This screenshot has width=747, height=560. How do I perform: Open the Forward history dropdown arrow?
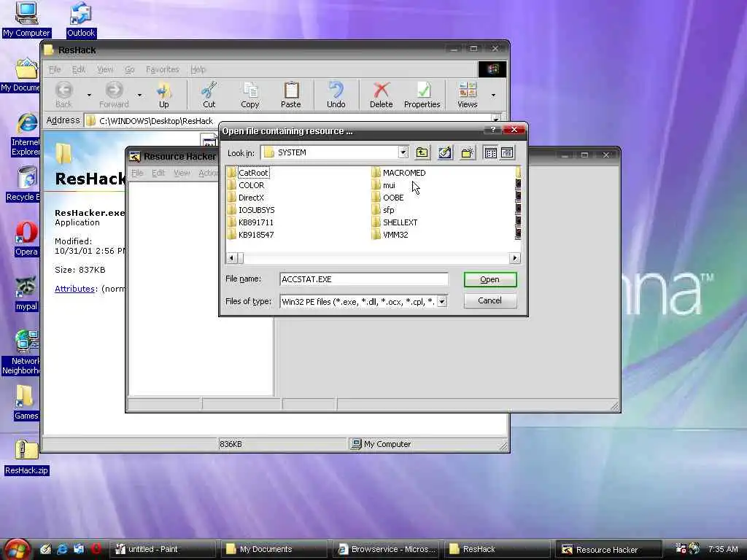139,95
